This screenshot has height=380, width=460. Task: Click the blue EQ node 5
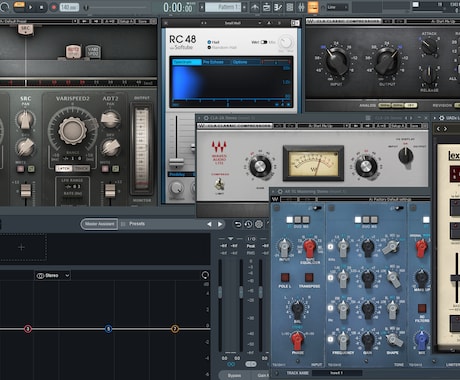point(108,329)
